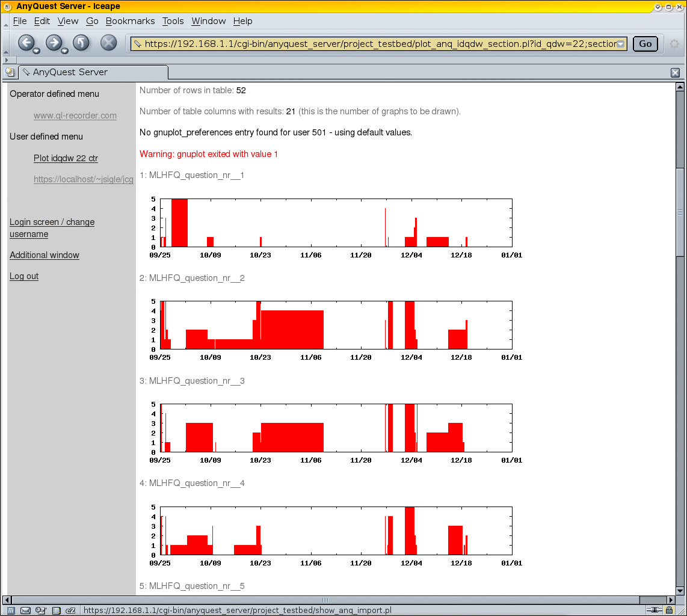This screenshot has height=616, width=687.
Task: Open the Additional window link
Action: coord(45,255)
